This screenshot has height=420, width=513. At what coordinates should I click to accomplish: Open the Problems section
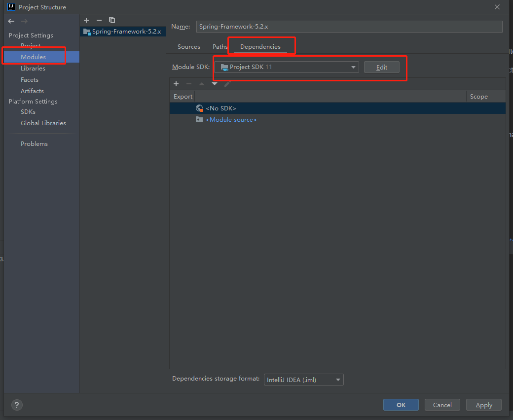click(34, 144)
